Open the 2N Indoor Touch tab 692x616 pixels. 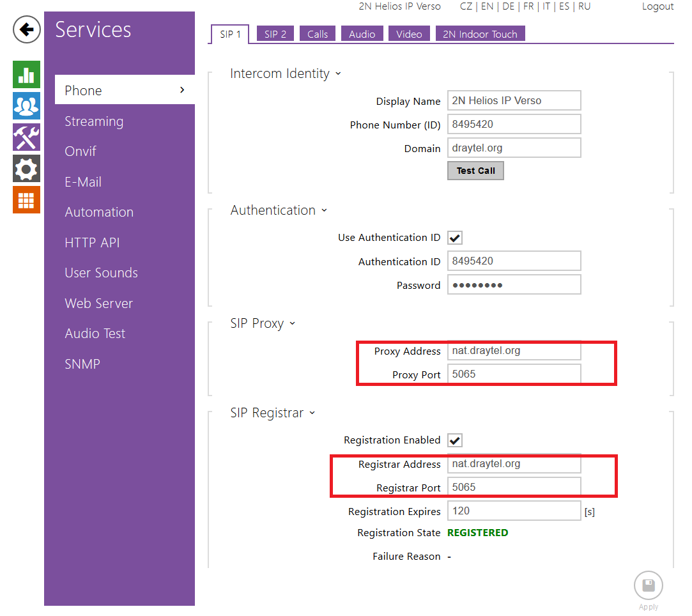point(480,35)
